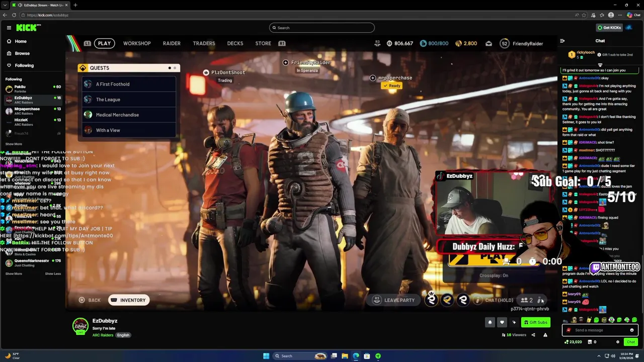Select the WORKSHOP tab in game
Screen dimensions: 644x362
(137, 43)
